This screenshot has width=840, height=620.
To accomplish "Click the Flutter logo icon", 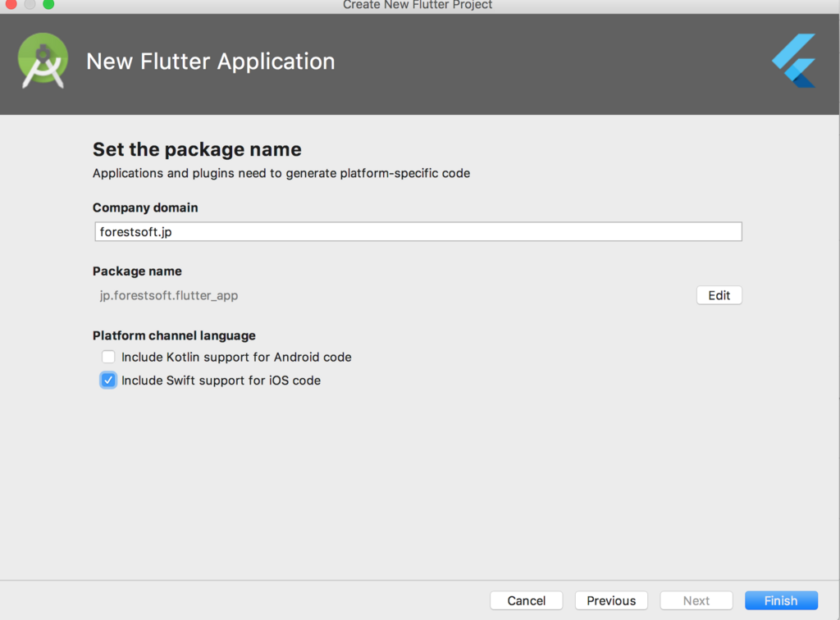I will 795,61.
